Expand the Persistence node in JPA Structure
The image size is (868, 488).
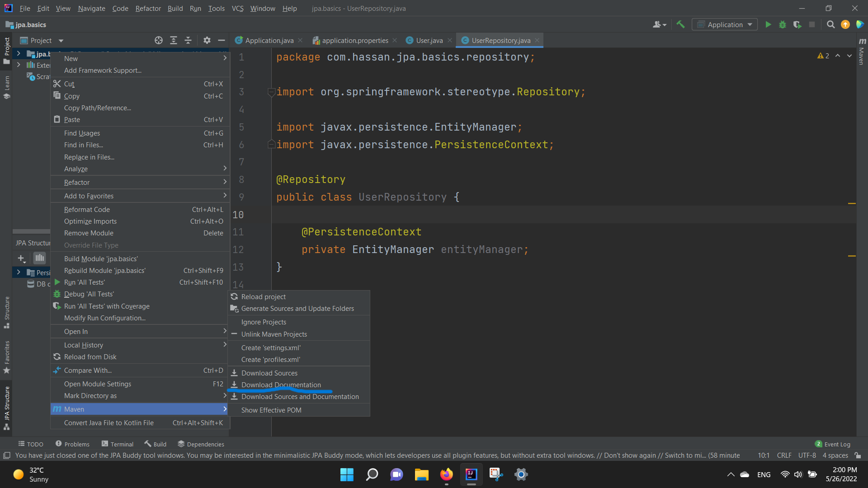[19, 272]
